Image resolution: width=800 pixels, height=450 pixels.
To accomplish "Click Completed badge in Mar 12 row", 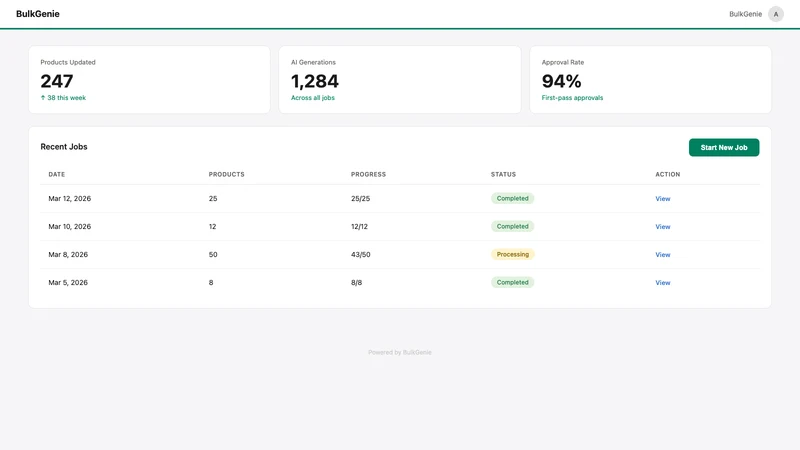I will click(x=512, y=198).
